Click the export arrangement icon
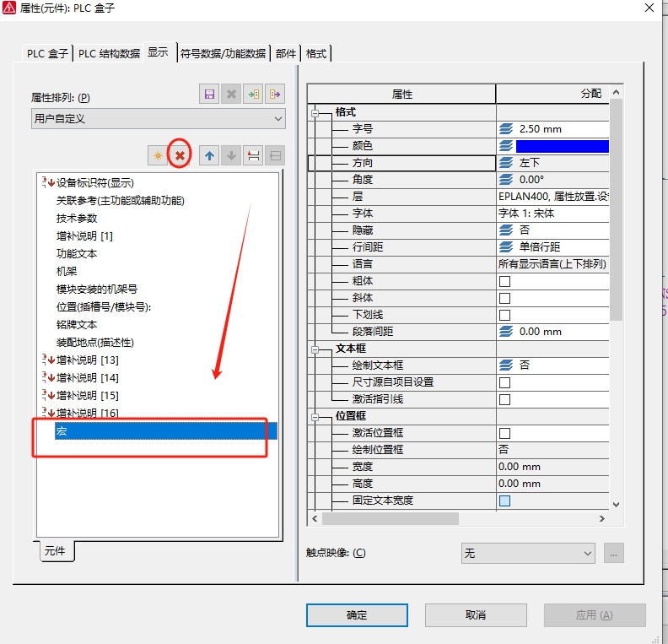Image resolution: width=668 pixels, height=644 pixels. click(x=275, y=95)
